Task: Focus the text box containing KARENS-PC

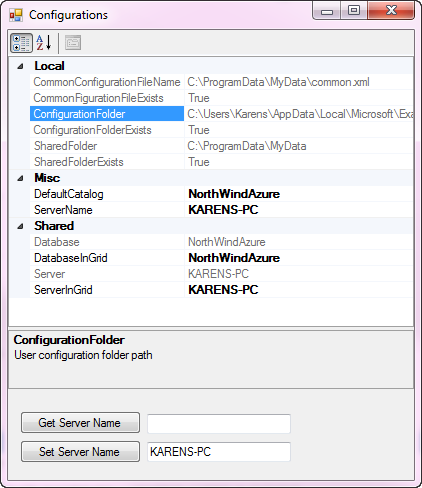Action: (219, 452)
